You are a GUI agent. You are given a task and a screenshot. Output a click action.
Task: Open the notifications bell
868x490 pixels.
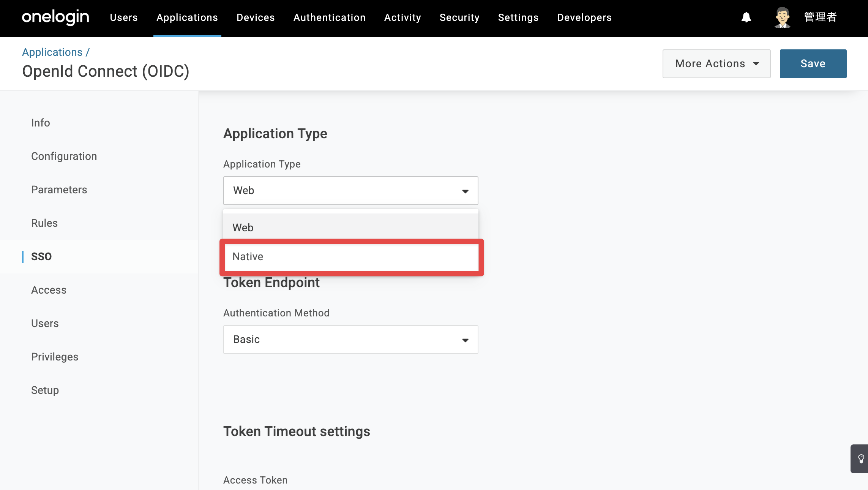point(746,17)
